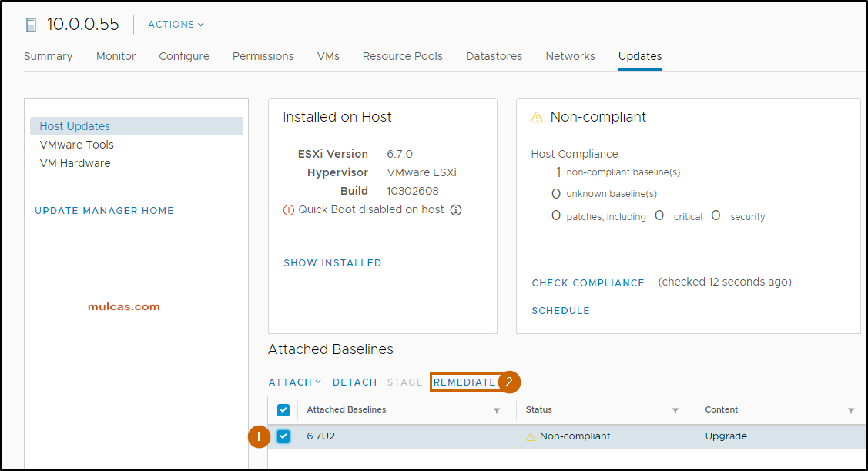Click the filter icon in Status column
Viewport: 868px width, 471px height.
coord(675,411)
